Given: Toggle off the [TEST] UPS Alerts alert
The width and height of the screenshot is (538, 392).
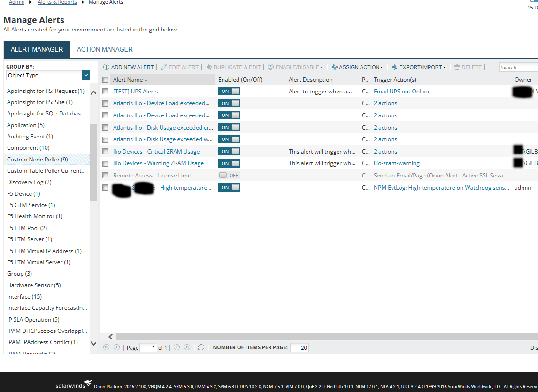Looking at the screenshot, I should (x=229, y=91).
